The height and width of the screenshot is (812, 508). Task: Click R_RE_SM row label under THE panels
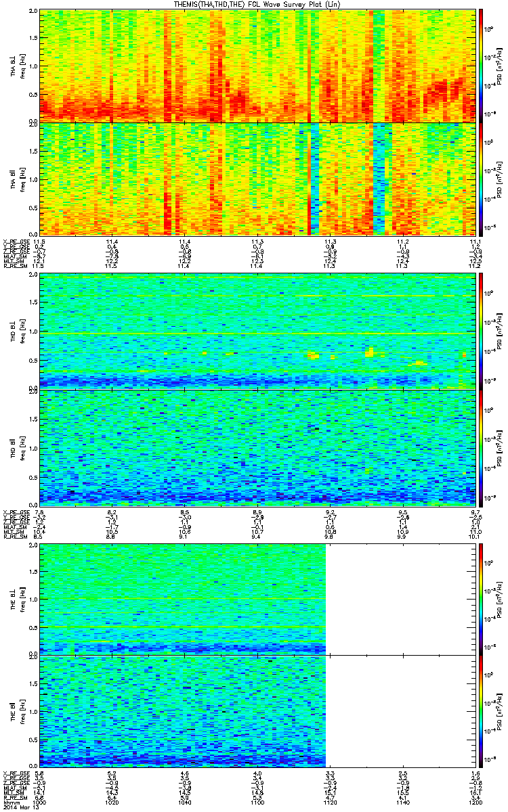point(15,798)
